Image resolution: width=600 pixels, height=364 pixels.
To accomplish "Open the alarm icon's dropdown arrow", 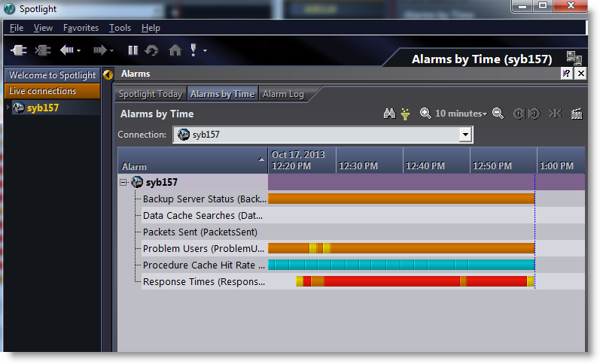I will [x=205, y=50].
